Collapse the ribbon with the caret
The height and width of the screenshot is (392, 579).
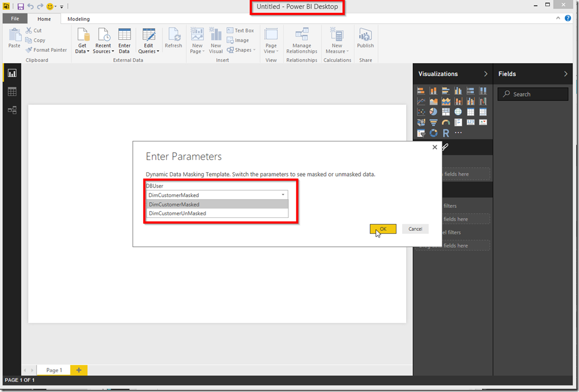[x=558, y=18]
